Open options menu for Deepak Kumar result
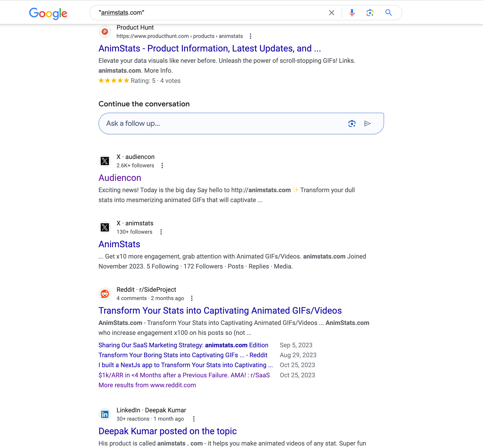483x448 pixels. pos(194,419)
